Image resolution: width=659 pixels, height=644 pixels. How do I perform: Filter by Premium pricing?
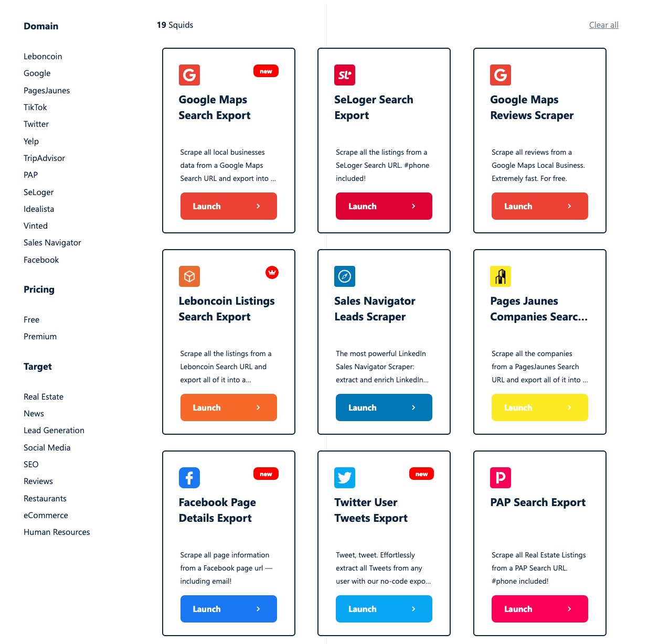(x=40, y=337)
